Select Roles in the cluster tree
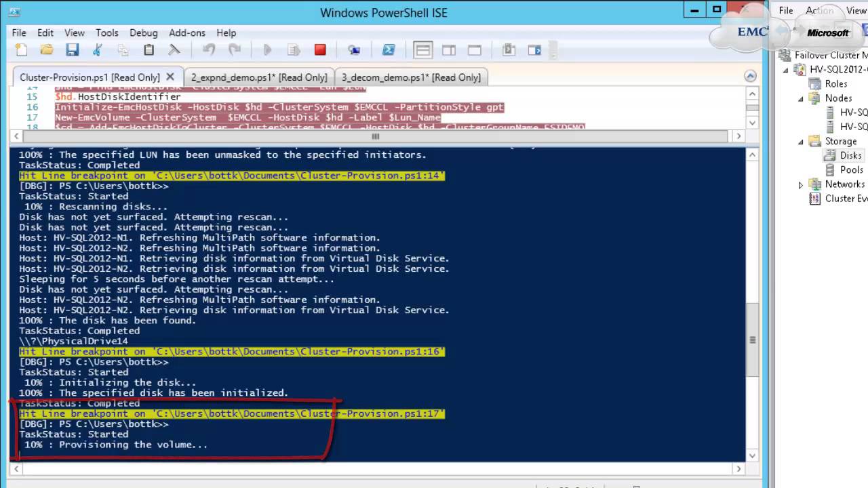Viewport: 868px width, 488px height. [836, 83]
